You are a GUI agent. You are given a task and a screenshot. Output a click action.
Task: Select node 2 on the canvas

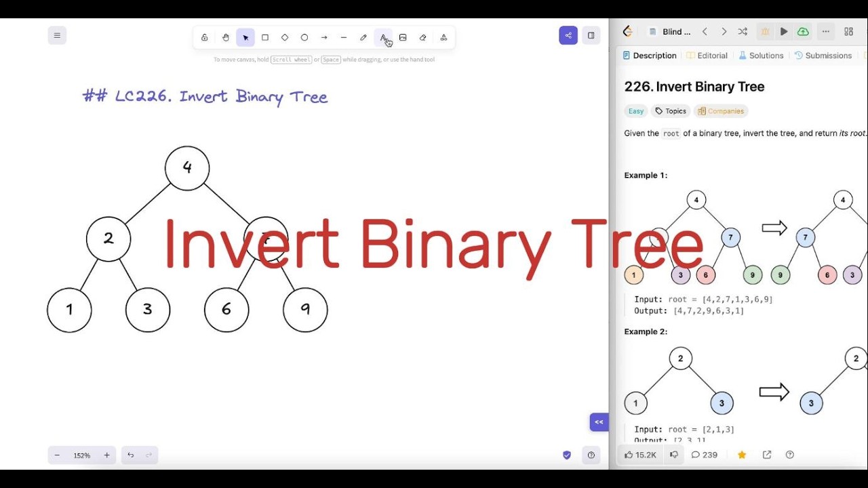(x=108, y=239)
